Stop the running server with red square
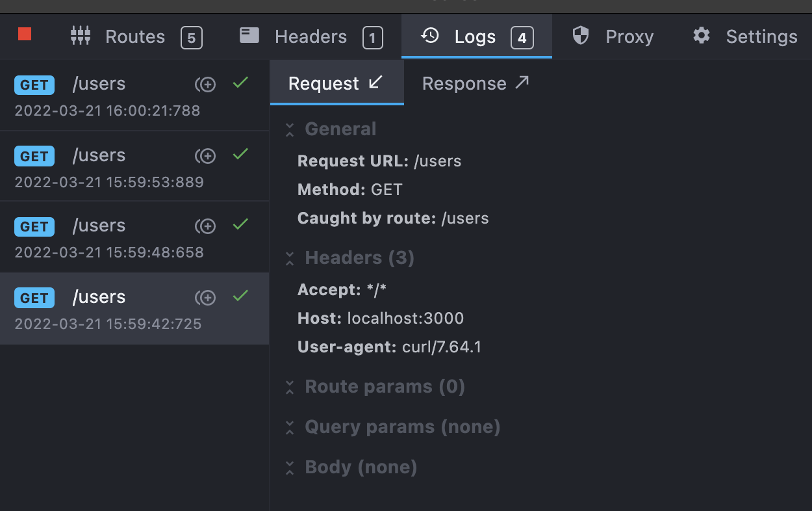Viewport: 812px width, 511px height. 25,34
